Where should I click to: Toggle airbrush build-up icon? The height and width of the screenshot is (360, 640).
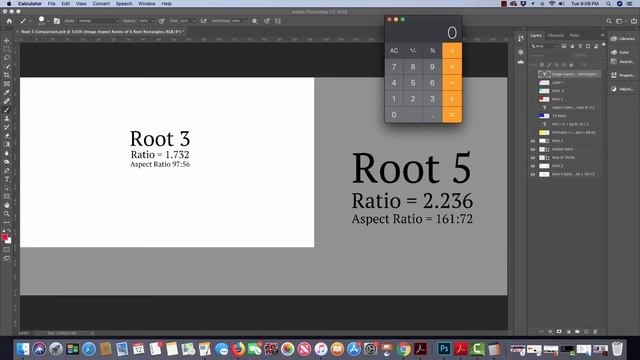tap(204, 21)
